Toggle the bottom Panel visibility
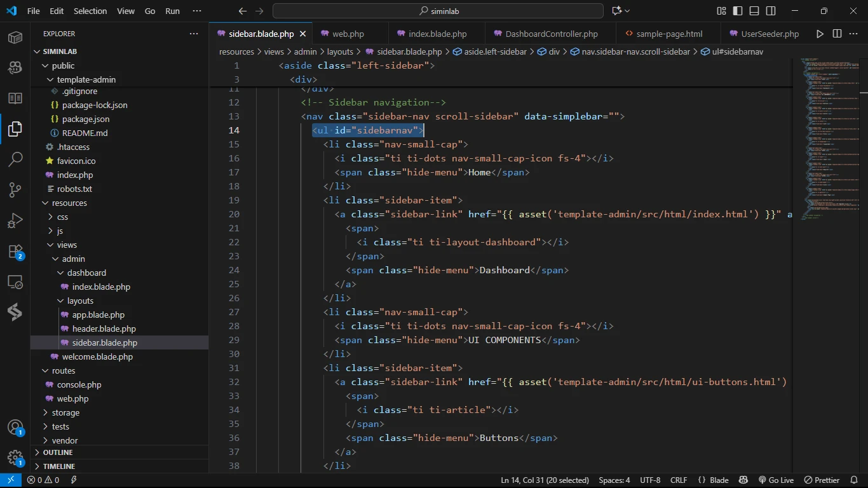The image size is (868, 488). click(754, 11)
